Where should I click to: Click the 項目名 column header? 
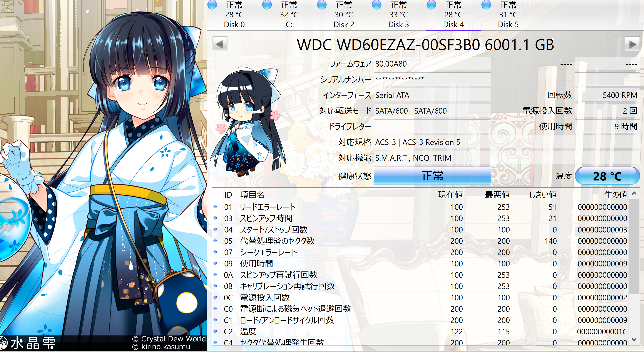[x=252, y=195]
